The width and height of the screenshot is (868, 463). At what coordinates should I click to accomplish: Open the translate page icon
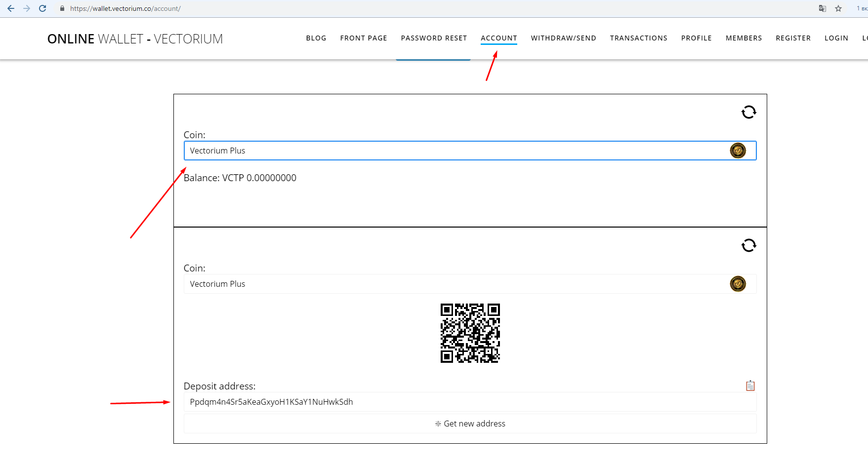tap(823, 8)
